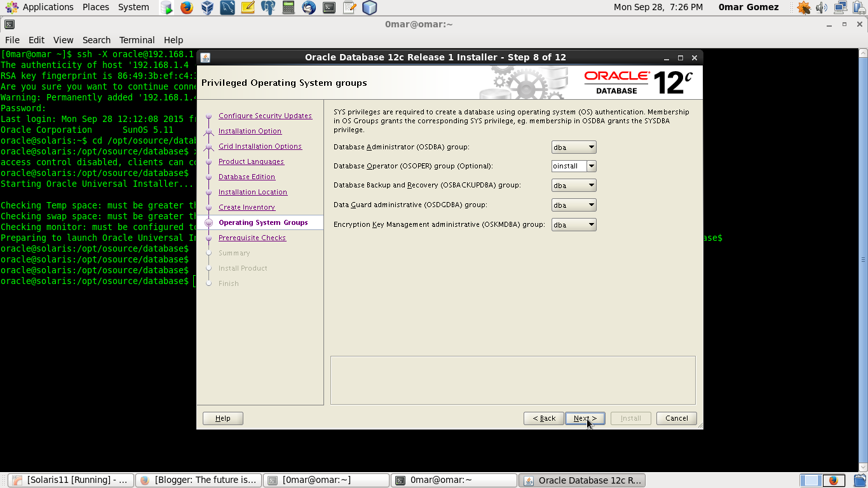Launch Firefox from the top panel

(186, 8)
